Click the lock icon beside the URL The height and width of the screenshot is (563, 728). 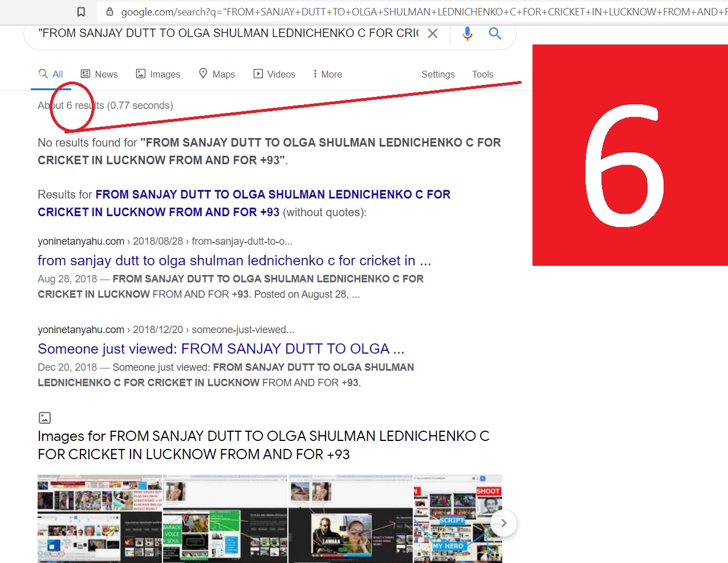[x=109, y=12]
